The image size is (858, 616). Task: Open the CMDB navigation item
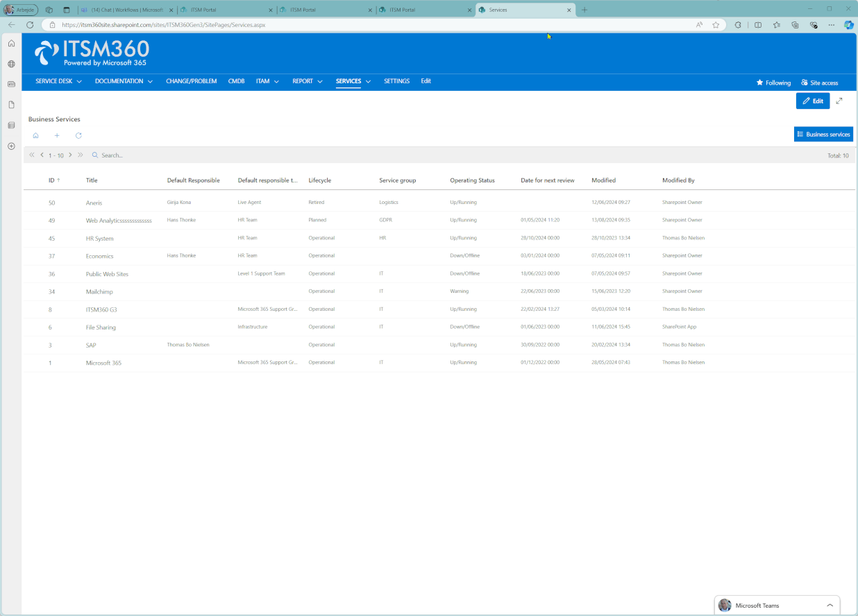click(236, 81)
